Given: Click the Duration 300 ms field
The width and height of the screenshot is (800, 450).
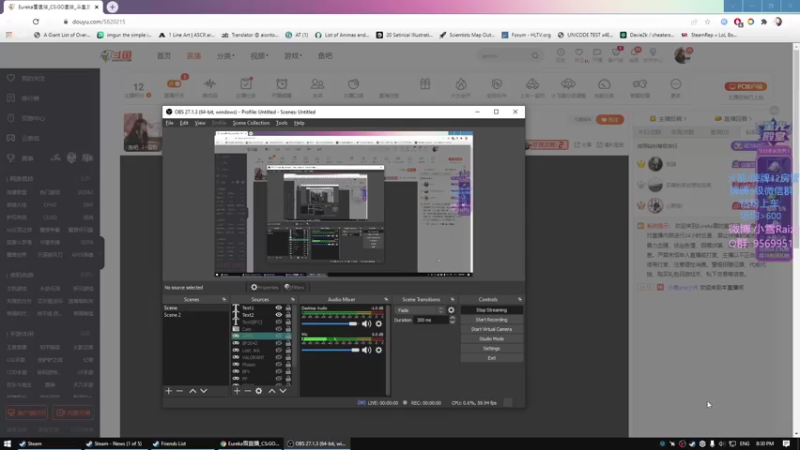Looking at the screenshot, I should pyautogui.click(x=430, y=320).
